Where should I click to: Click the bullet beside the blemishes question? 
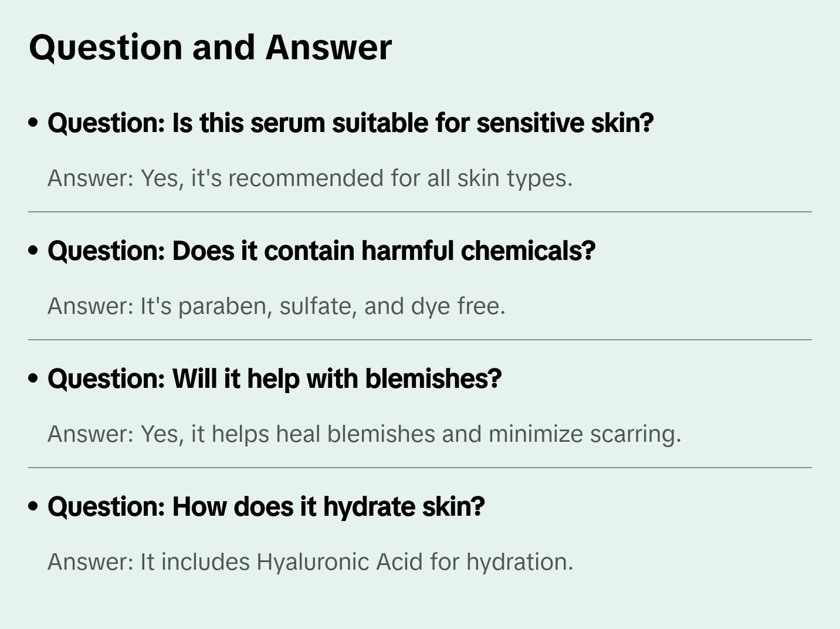[x=33, y=378]
